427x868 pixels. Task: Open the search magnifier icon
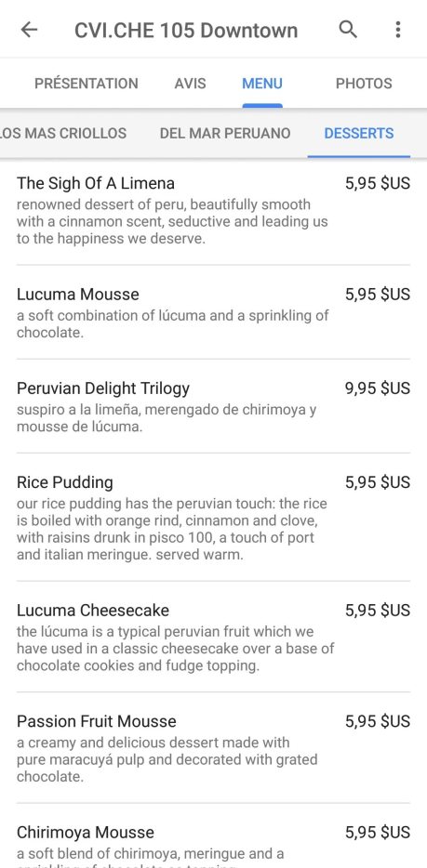(348, 30)
